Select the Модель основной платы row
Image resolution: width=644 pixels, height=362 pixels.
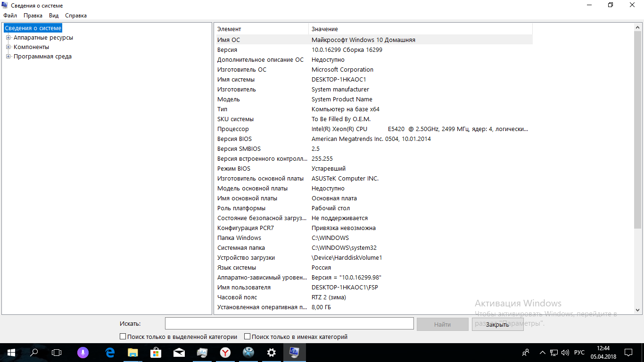click(x=374, y=189)
